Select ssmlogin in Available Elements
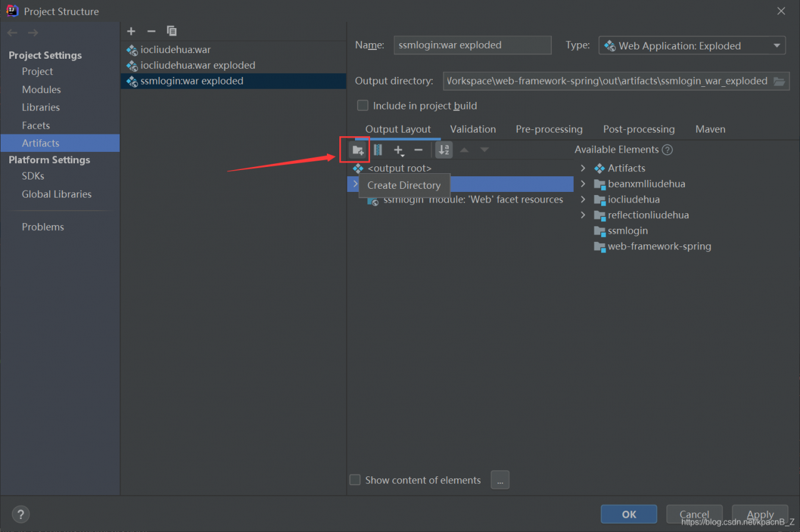800x532 pixels. 627,231
